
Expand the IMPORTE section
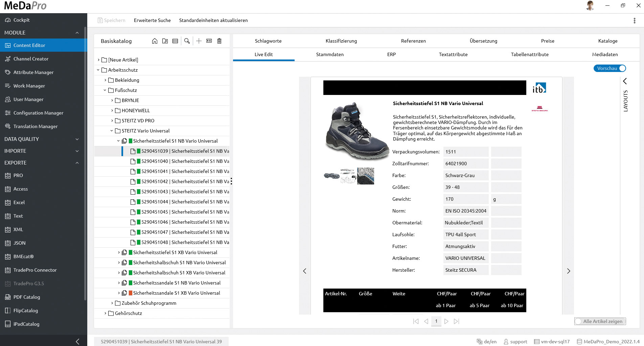pos(77,151)
